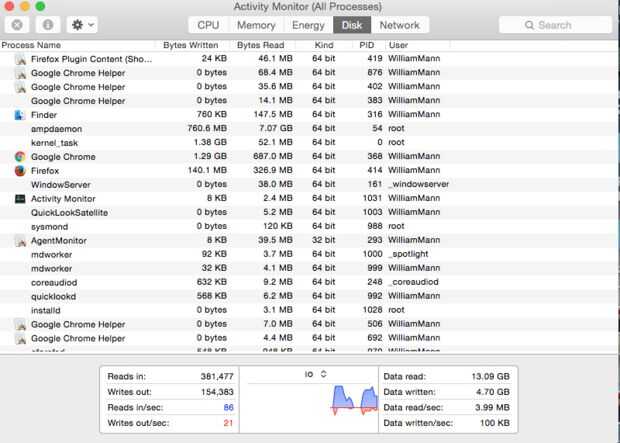Image resolution: width=620 pixels, height=443 pixels.
Task: Click the Writes out value 154,383
Action: 217,392
